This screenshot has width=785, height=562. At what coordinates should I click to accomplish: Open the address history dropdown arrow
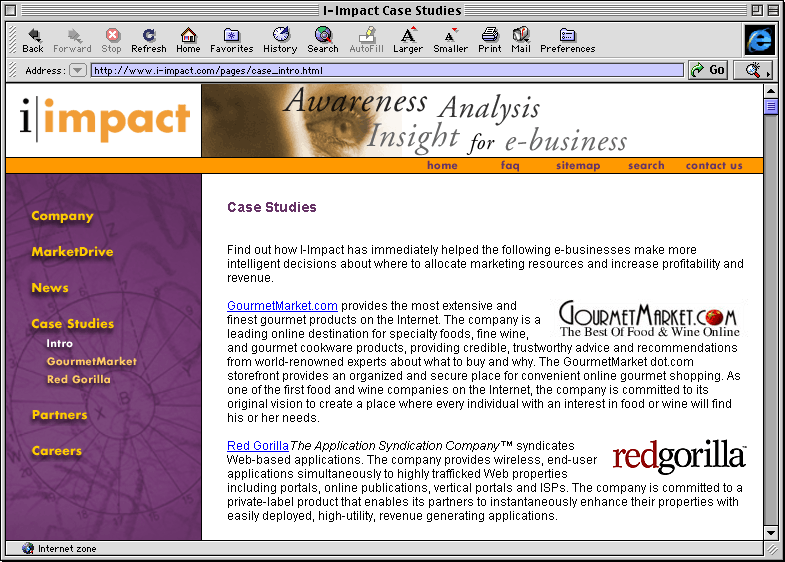coord(78,70)
